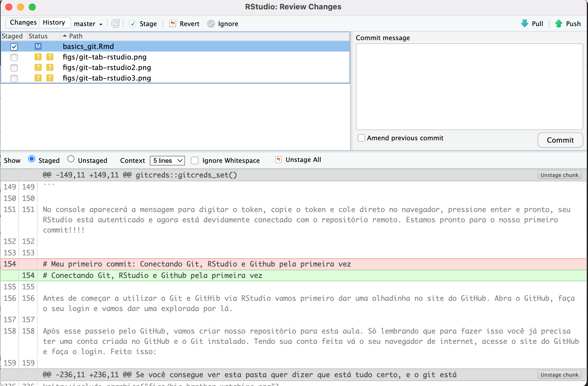The width and height of the screenshot is (588, 386).
Task: Unstage chunk at line 236 header
Action: coord(559,375)
